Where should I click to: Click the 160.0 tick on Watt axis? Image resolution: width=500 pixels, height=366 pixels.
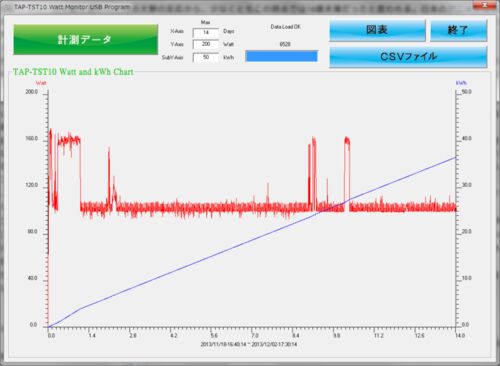pyautogui.click(x=32, y=138)
